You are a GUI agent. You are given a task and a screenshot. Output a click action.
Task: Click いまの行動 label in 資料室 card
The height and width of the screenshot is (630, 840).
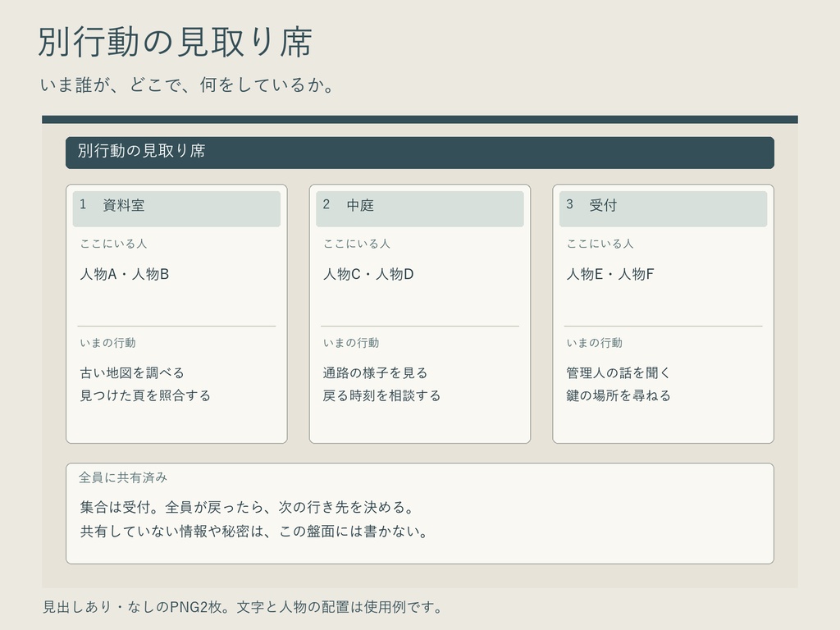tap(107, 343)
